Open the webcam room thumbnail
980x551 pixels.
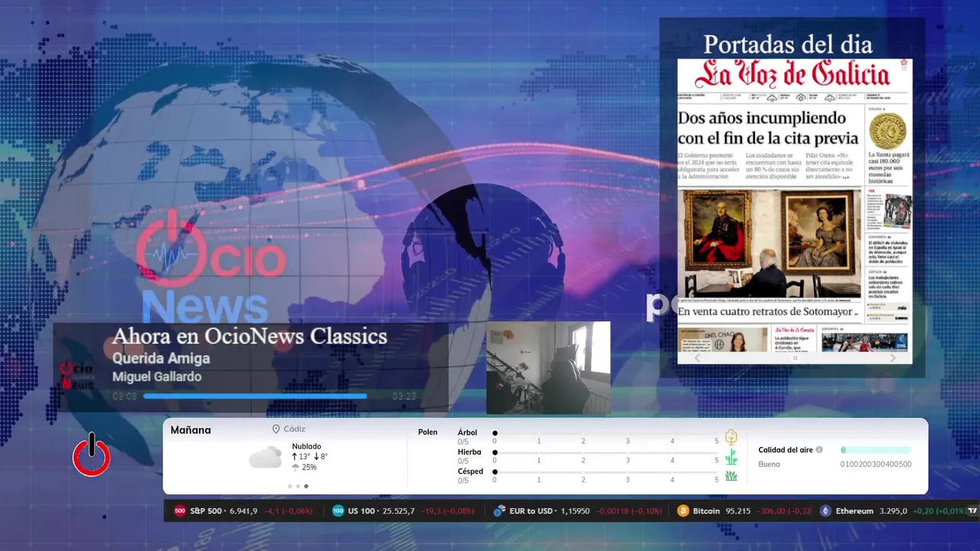coord(548,367)
